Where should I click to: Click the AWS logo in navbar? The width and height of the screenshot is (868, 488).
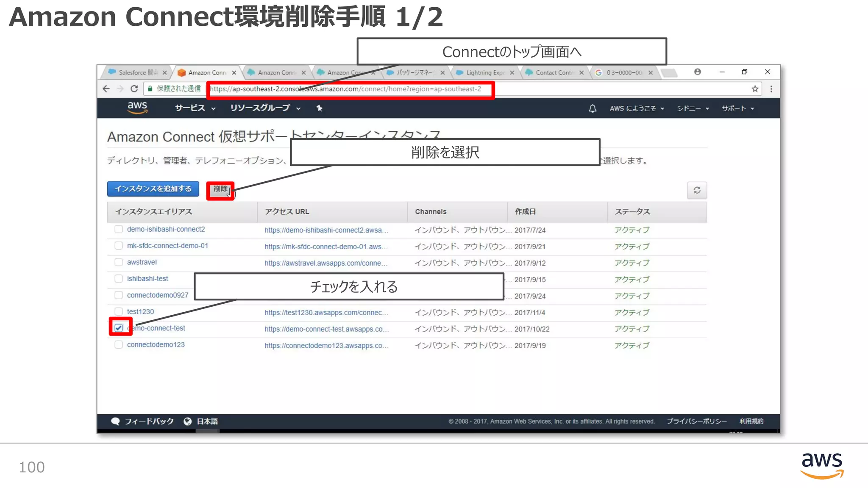137,108
